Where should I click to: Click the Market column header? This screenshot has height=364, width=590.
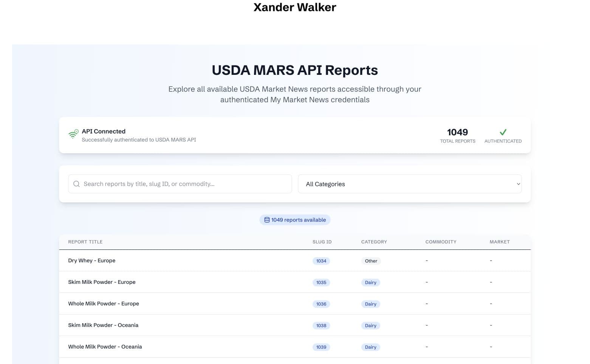click(x=500, y=242)
